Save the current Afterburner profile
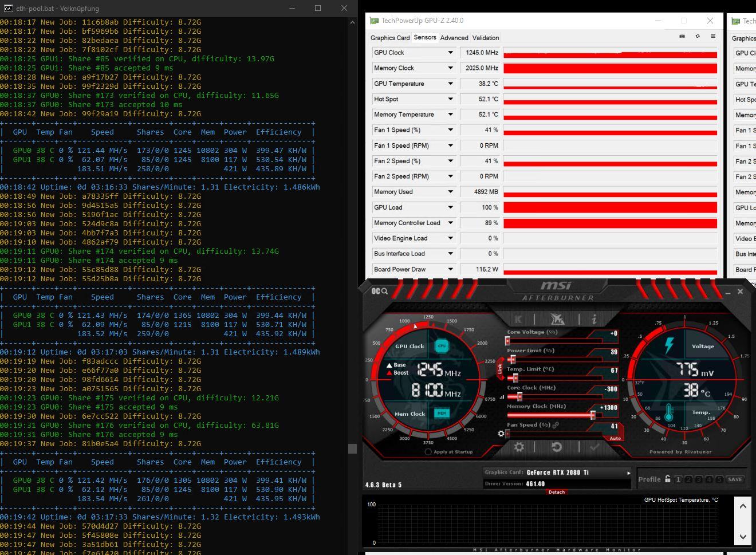Viewport: 756px width, 555px height. 735,479
